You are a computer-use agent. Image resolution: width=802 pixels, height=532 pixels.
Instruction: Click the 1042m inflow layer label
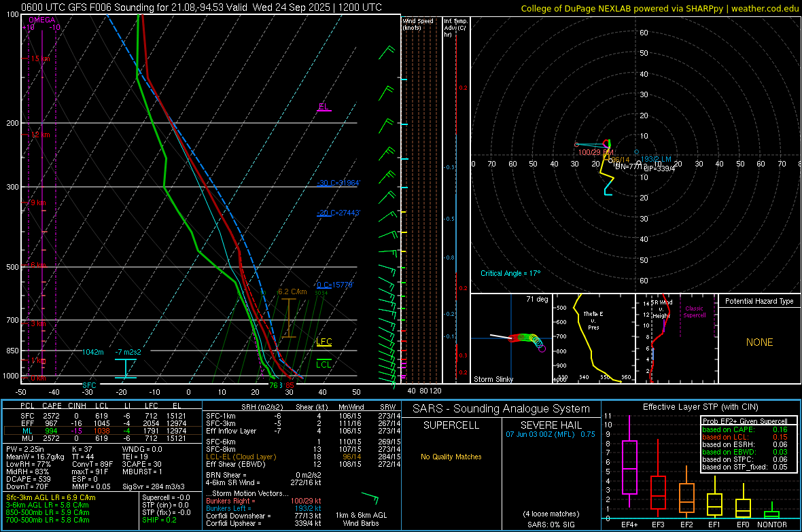coord(93,352)
